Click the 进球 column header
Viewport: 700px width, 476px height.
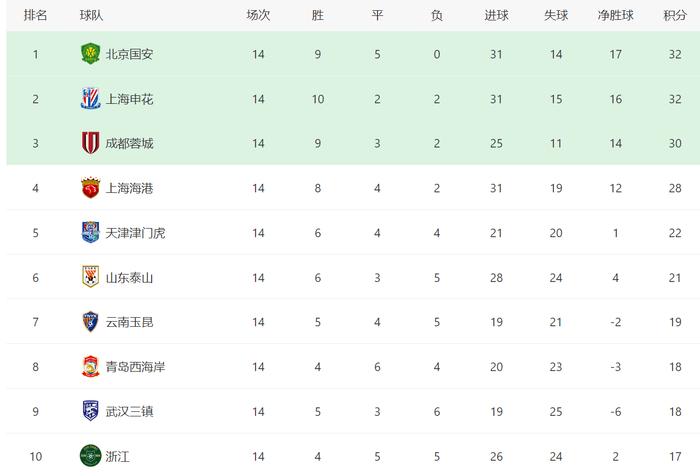[x=496, y=16]
